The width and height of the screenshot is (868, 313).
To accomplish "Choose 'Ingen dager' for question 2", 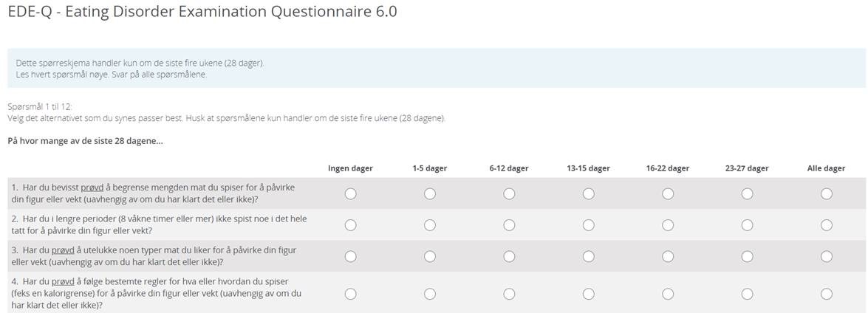I will coord(350,224).
